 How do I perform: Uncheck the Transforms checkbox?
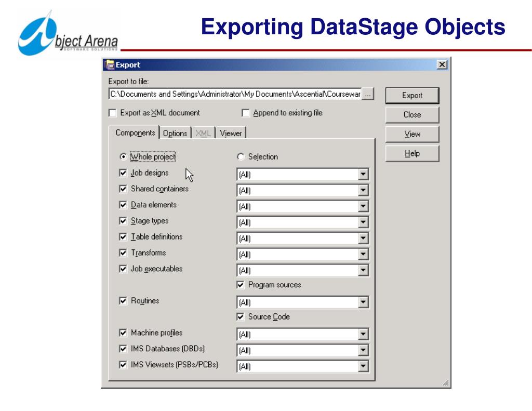coord(123,253)
